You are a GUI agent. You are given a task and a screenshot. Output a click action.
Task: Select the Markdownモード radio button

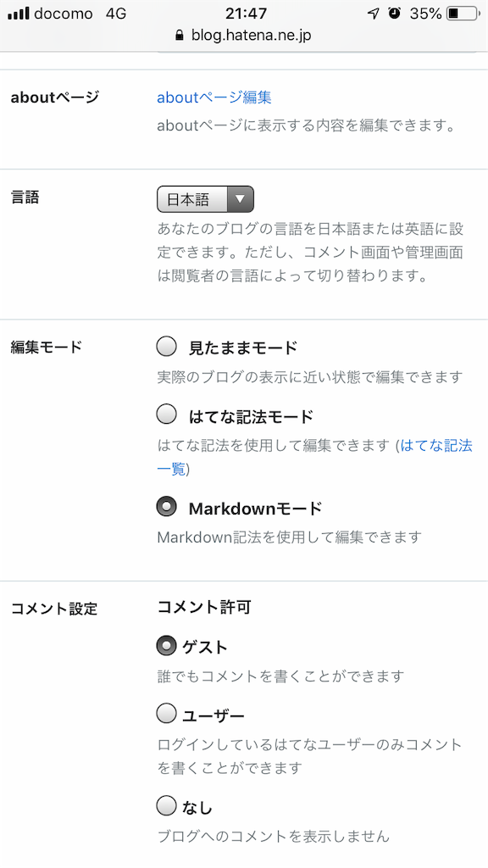[168, 507]
